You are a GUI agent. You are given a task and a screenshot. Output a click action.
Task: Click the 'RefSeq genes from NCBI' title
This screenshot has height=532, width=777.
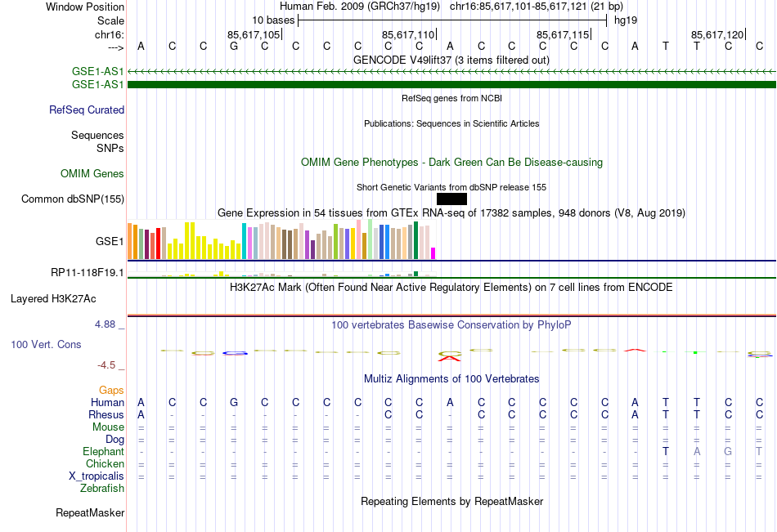pos(451,98)
